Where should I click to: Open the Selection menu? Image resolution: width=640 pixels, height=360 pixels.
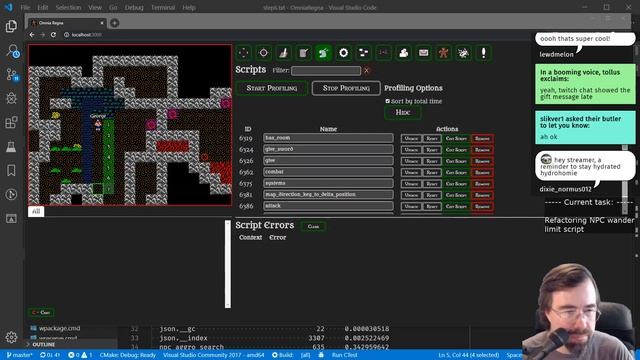[68, 7]
